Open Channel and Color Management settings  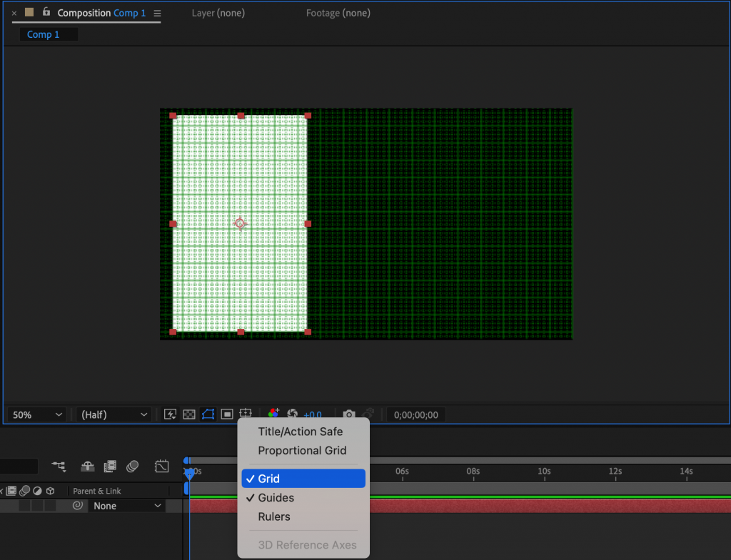pyautogui.click(x=273, y=414)
